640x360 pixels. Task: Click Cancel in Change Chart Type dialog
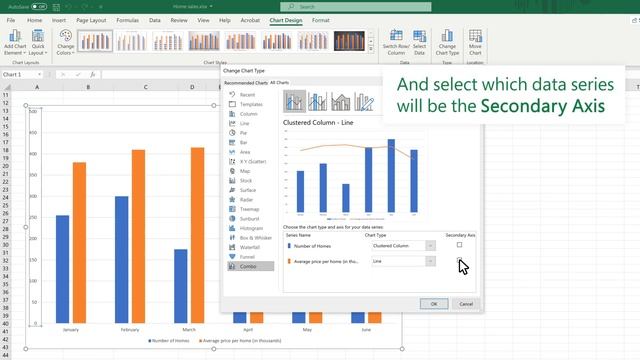click(466, 304)
